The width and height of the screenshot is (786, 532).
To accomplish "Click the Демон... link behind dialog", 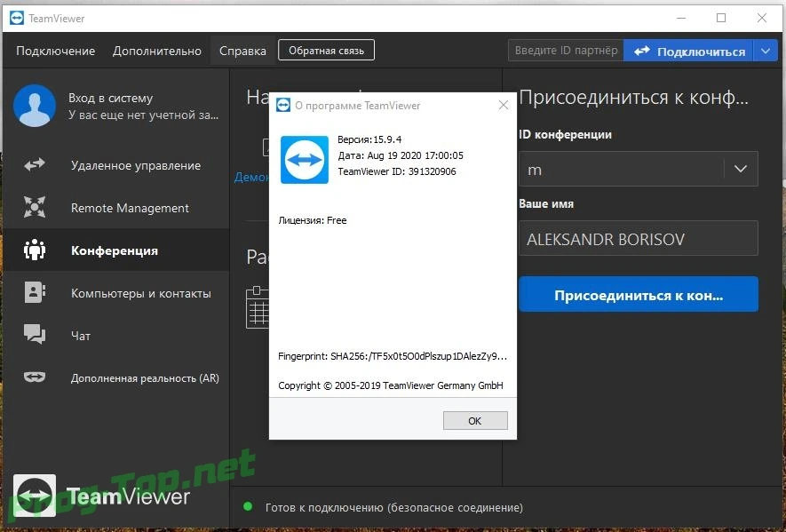I will click(251, 177).
